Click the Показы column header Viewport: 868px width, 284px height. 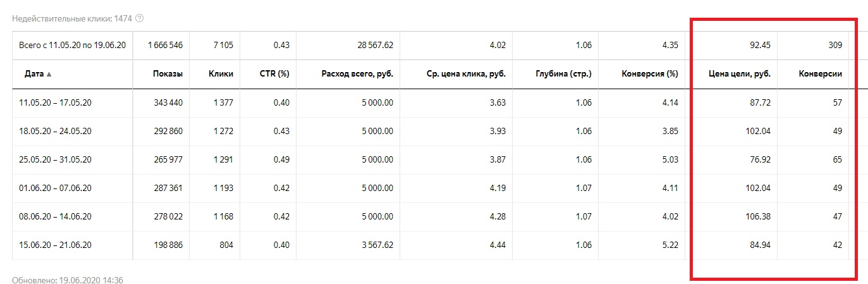point(168,74)
